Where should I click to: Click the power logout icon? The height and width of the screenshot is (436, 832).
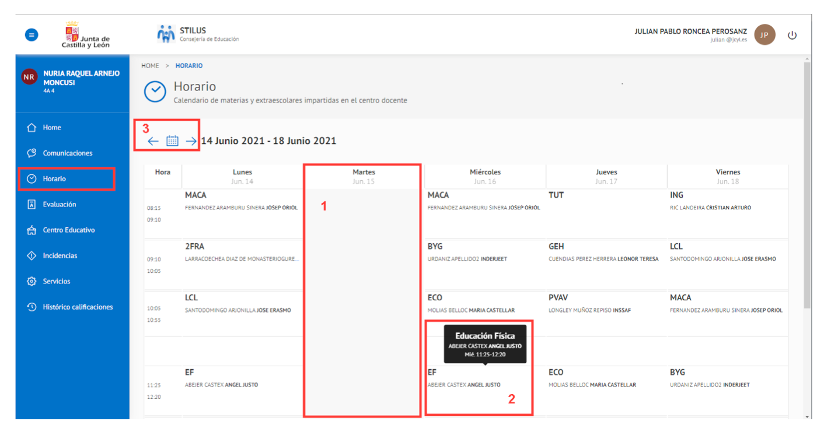(792, 35)
